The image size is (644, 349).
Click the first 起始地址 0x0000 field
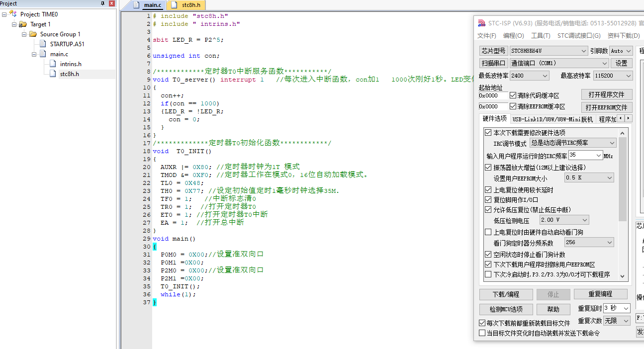coord(493,95)
